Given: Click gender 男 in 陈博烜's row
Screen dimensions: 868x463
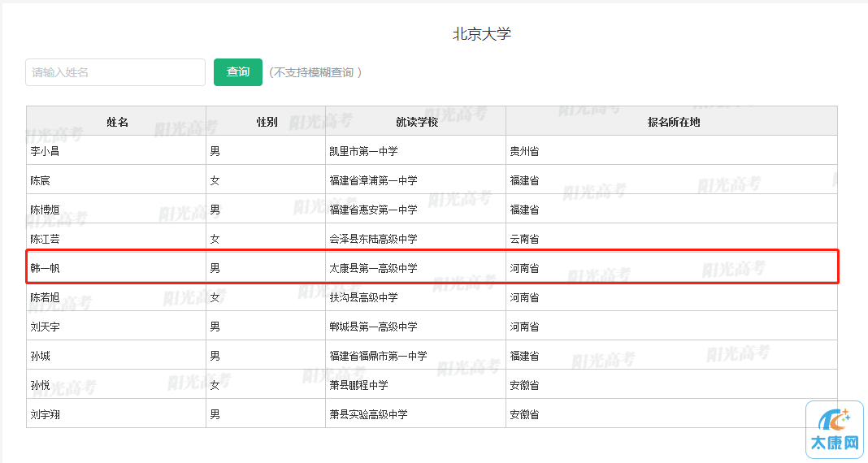Looking at the screenshot, I should tap(215, 210).
